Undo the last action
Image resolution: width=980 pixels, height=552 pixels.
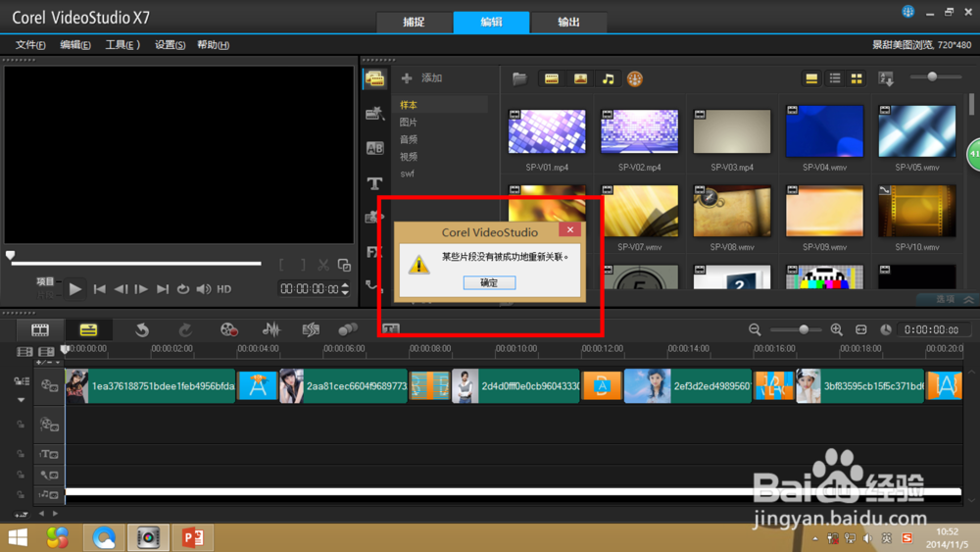click(142, 329)
